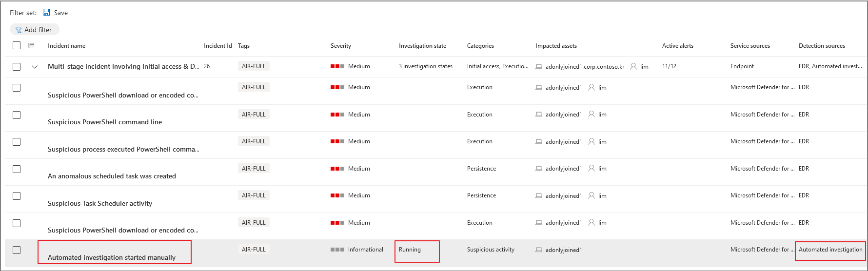Viewport: 868px width, 271px height.
Task: Click device icon beside adonlyjoined1.corp.contoso.kr
Action: click(x=539, y=66)
